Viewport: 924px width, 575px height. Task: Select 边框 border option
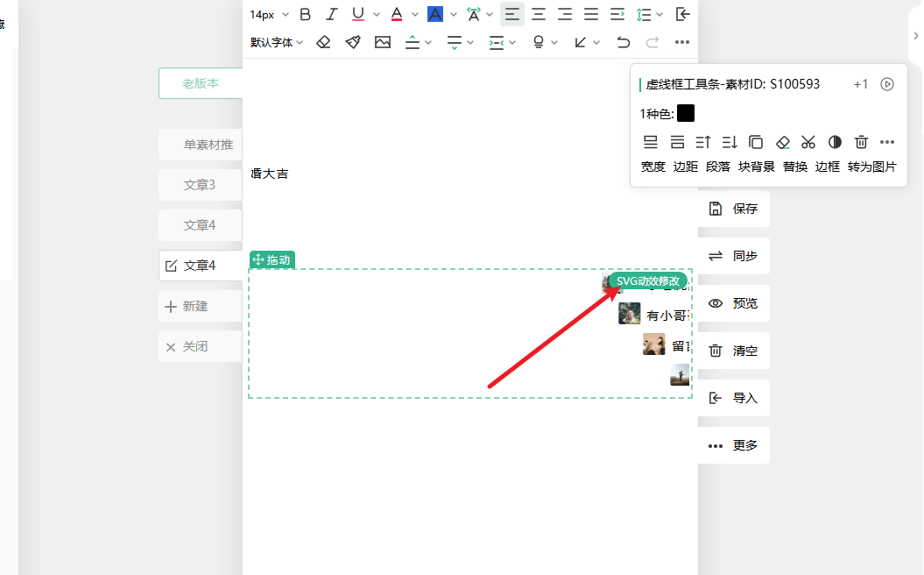828,167
